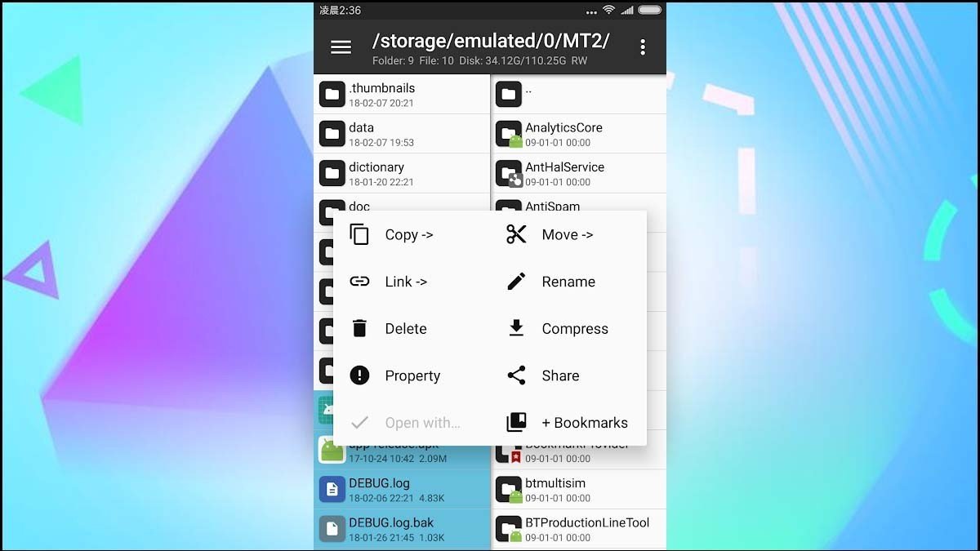This screenshot has height=551, width=980.
Task: Open the dictionary folder
Action: click(x=402, y=173)
